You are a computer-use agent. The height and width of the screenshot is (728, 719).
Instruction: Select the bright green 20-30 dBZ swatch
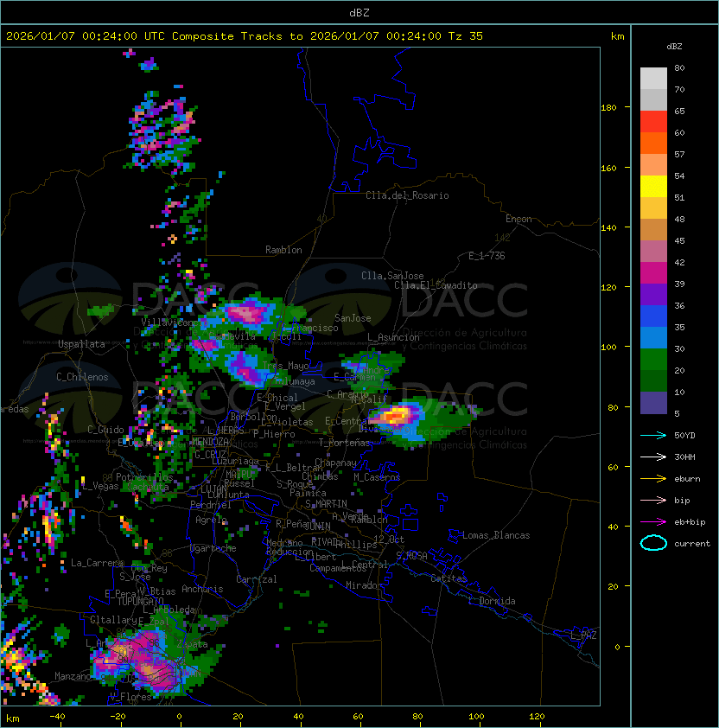(653, 360)
